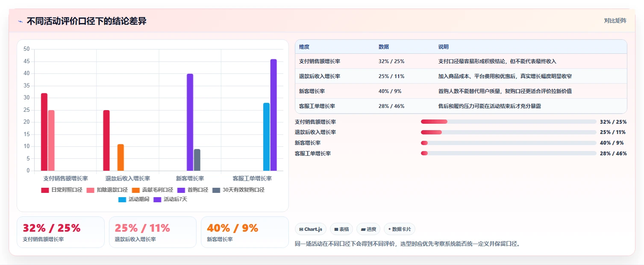Toggle the 贡献毛利口径 legend item

(152, 190)
